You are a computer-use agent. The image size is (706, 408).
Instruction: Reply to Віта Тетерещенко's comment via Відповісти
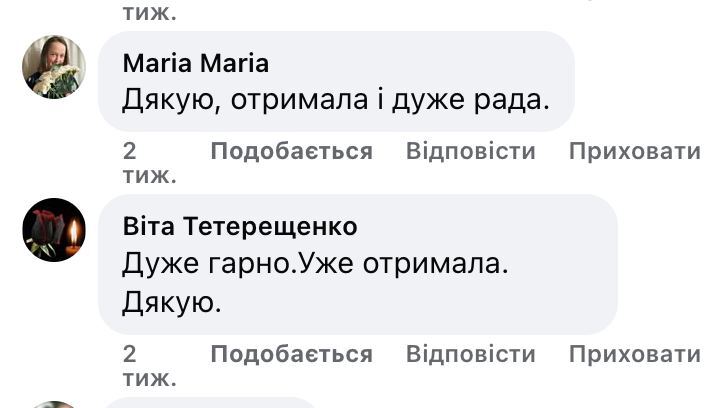coord(470,355)
